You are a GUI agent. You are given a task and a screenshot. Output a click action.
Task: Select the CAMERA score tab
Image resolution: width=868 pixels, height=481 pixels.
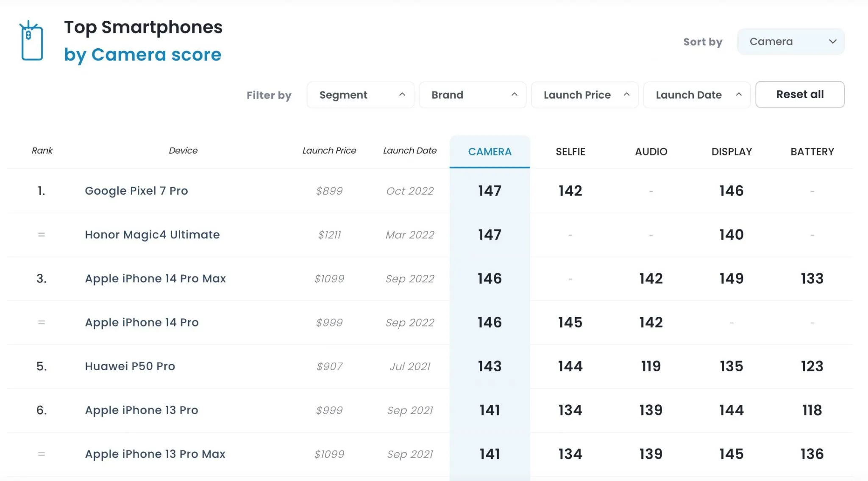pyautogui.click(x=490, y=152)
